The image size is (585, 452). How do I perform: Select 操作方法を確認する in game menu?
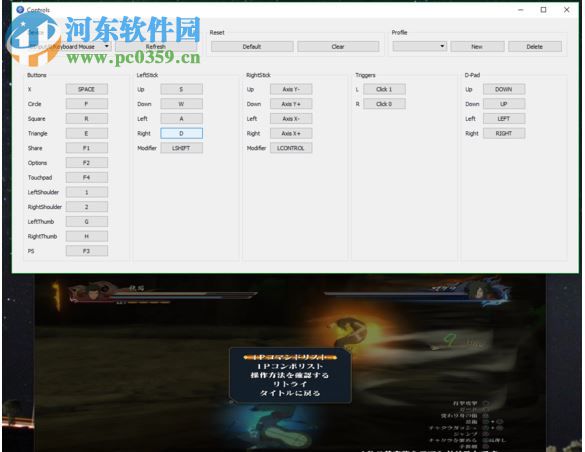[x=290, y=375]
